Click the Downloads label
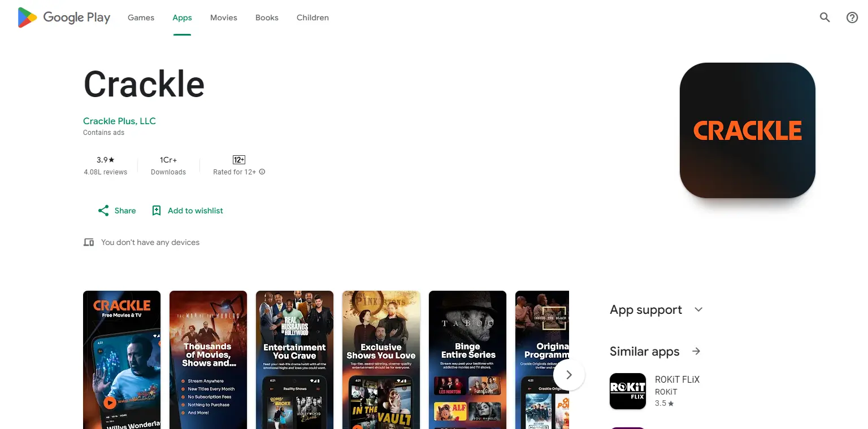This screenshot has width=868, height=429. 168,172
